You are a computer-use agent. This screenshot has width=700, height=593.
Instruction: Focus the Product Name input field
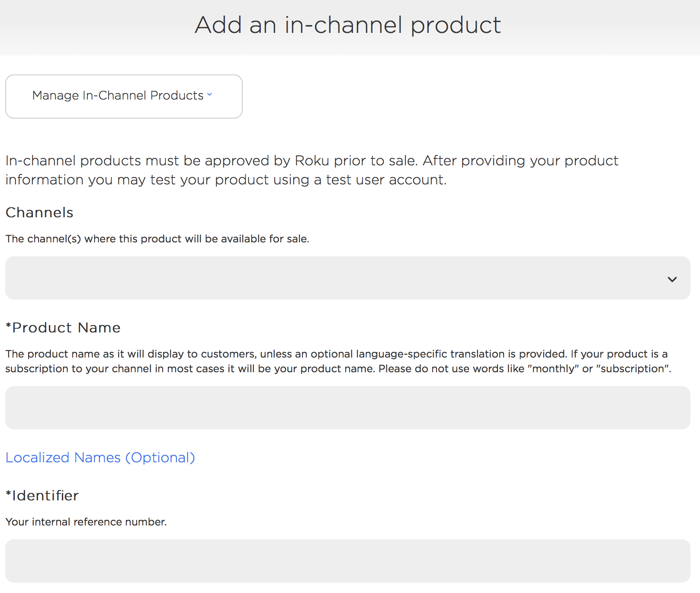click(348, 408)
